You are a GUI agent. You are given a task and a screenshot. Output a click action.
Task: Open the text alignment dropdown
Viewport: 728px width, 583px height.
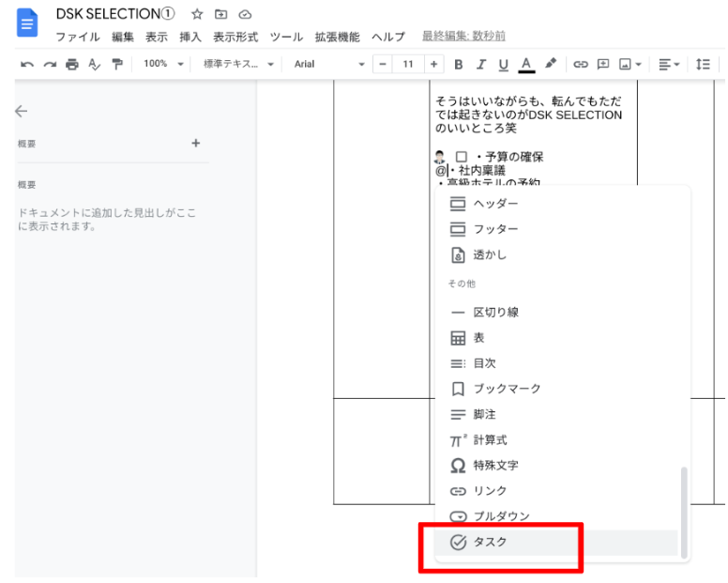click(x=669, y=64)
